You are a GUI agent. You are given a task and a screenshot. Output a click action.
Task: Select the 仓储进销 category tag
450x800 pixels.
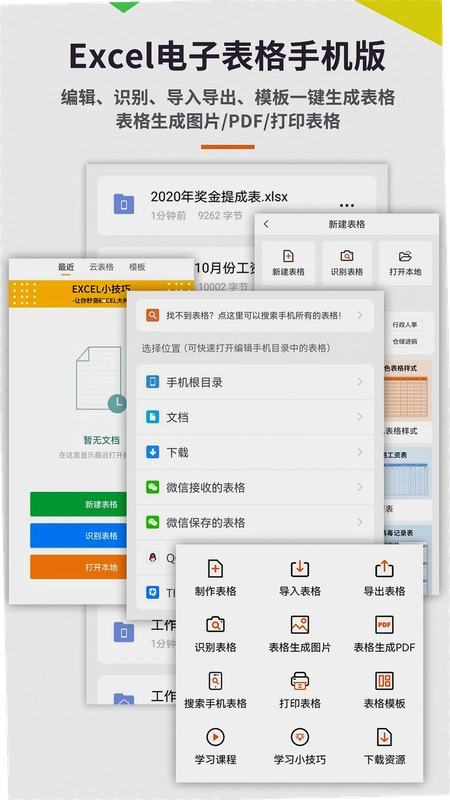pos(405,341)
